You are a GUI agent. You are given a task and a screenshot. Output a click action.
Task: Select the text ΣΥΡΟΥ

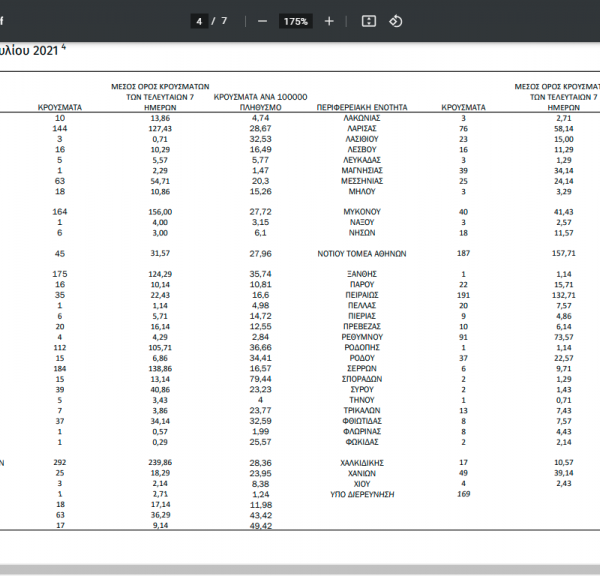(362, 390)
